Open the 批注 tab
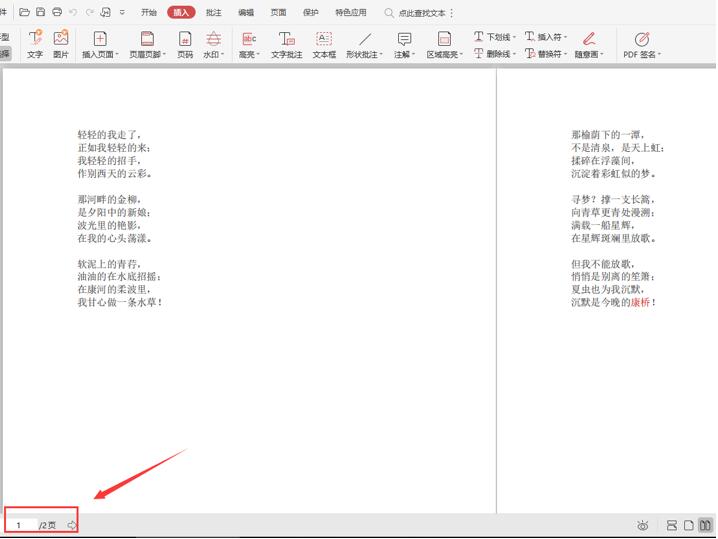718x539 pixels. pyautogui.click(x=213, y=12)
